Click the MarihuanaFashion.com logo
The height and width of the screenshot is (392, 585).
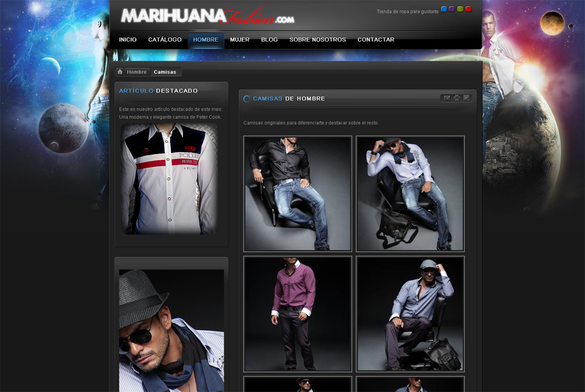pyautogui.click(x=208, y=16)
